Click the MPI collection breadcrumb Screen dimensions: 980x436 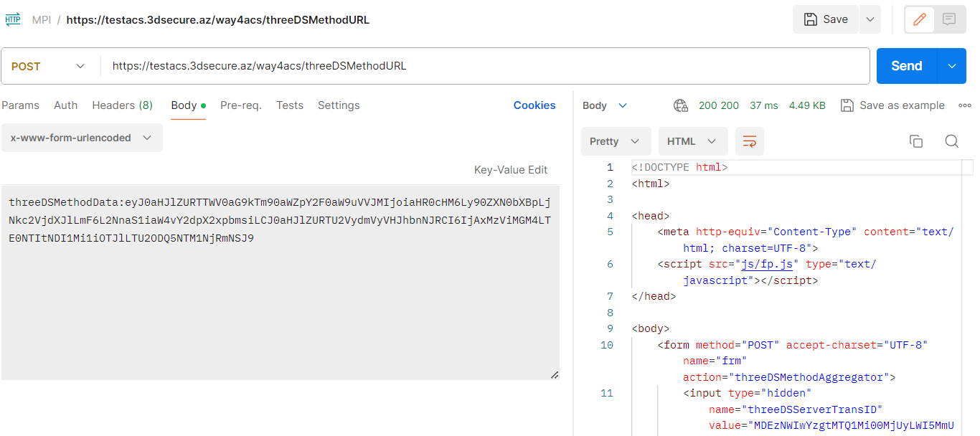pos(41,20)
